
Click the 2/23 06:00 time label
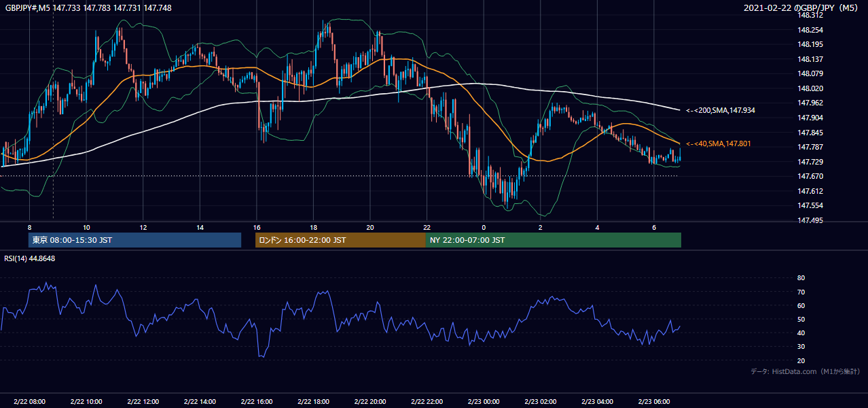[x=654, y=402]
